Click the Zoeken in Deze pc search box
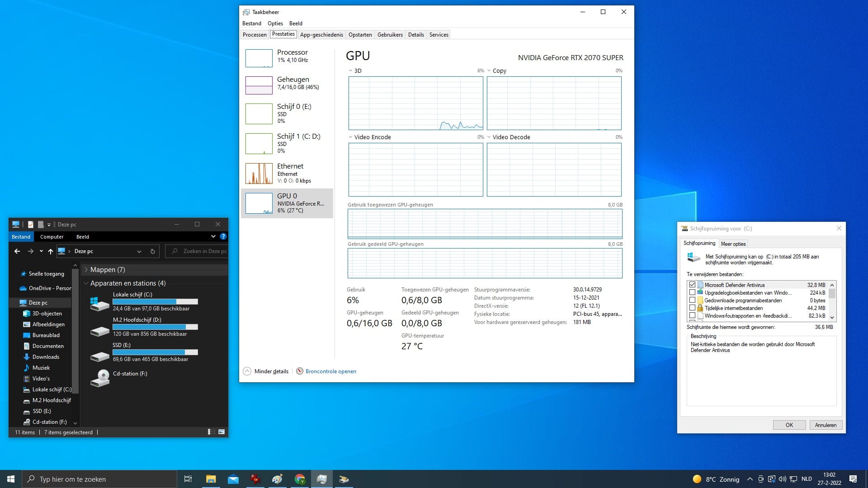The image size is (868, 488). click(x=197, y=251)
